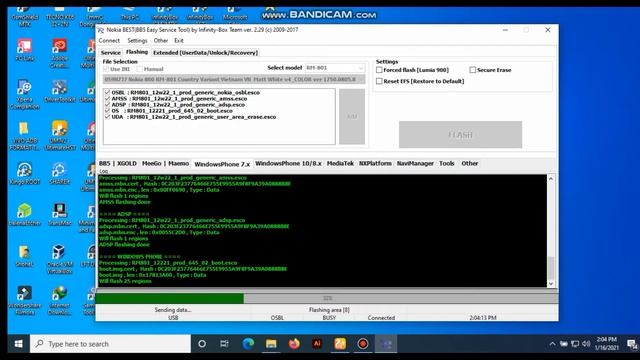640x360 pixels.
Task: Switch to Extended [UserData/Unlock/Recovery] tab
Action: [205, 53]
